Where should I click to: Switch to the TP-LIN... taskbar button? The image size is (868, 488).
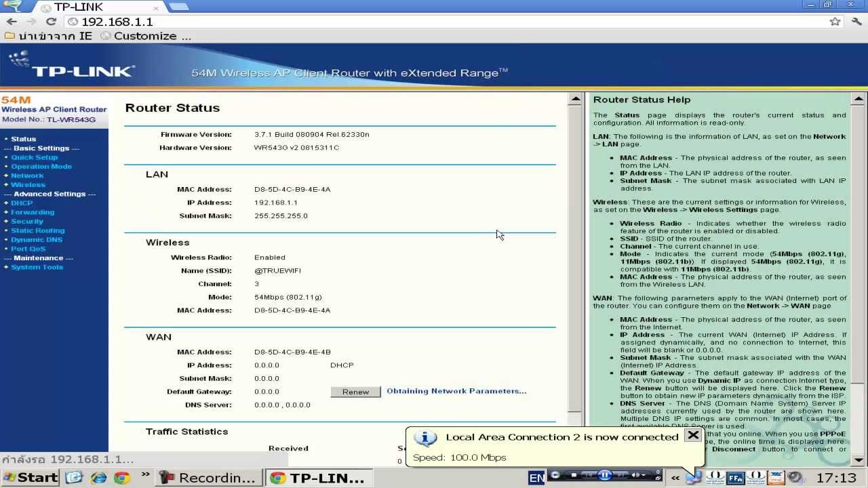(x=319, y=478)
